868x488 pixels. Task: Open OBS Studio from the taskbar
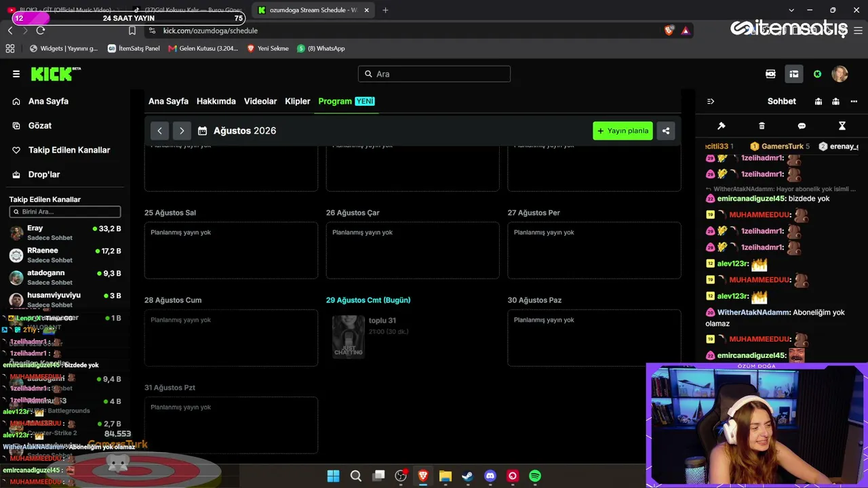click(401, 476)
